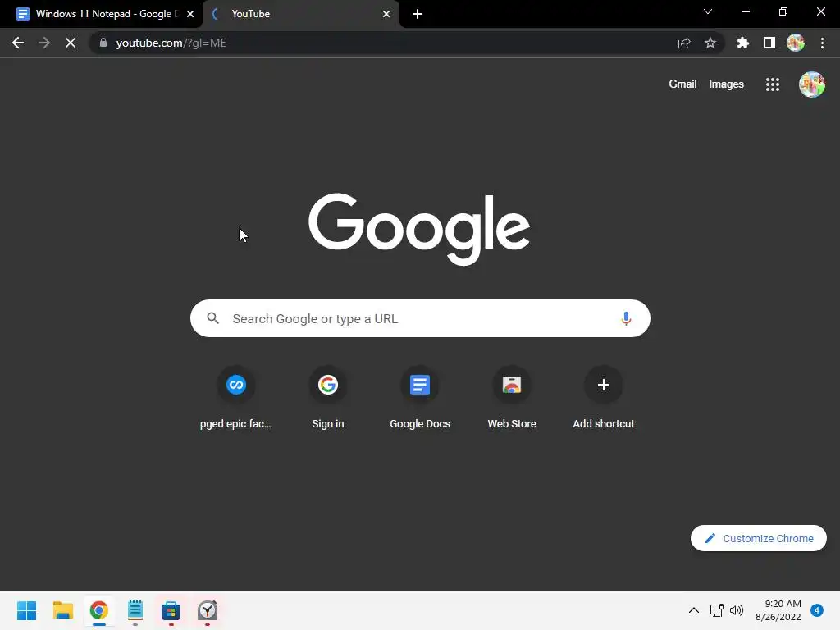
Task: Close the YouTube tab
Action: coord(386,14)
